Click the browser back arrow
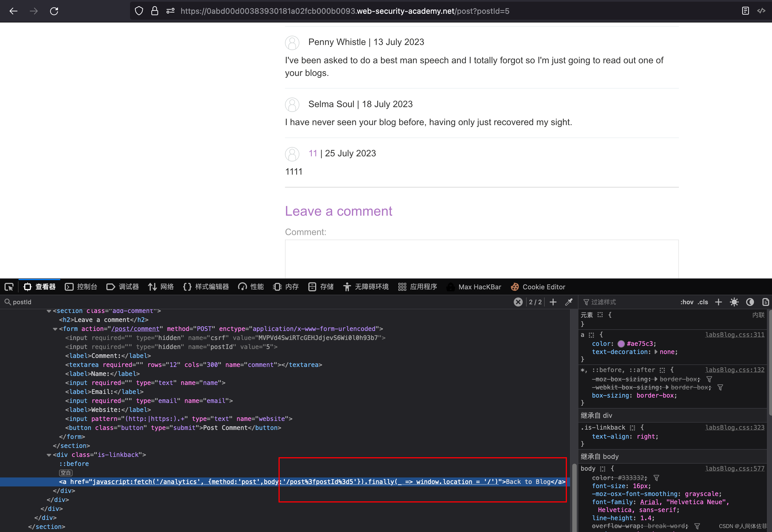This screenshot has width=772, height=532. click(14, 11)
